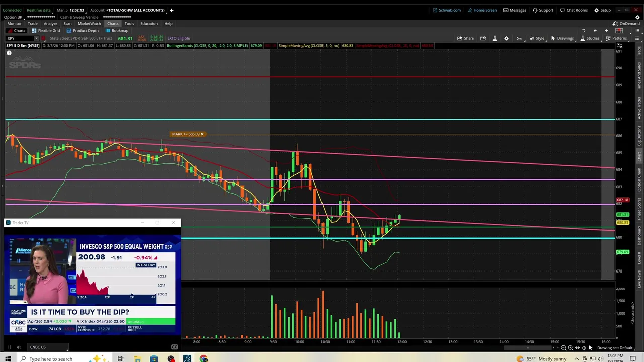644x362 pixels.
Task: Open the Help tab
Action: point(168,24)
